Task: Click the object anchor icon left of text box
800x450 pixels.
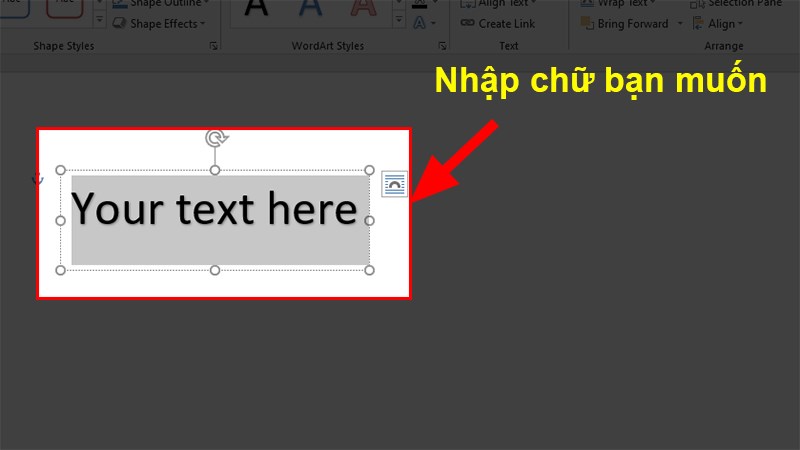Action: pos(39,179)
